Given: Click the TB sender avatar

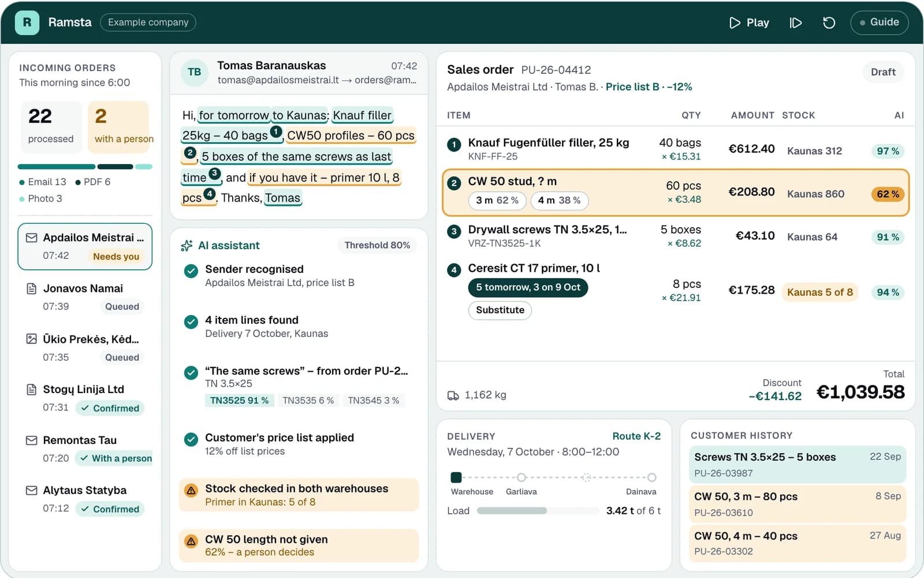Looking at the screenshot, I should click(195, 72).
